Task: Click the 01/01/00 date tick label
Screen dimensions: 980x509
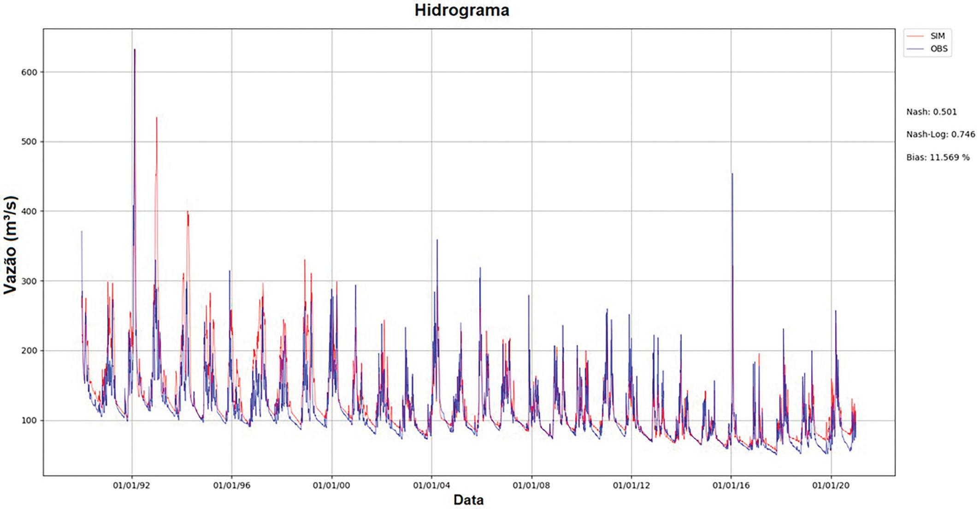Action: click(331, 486)
